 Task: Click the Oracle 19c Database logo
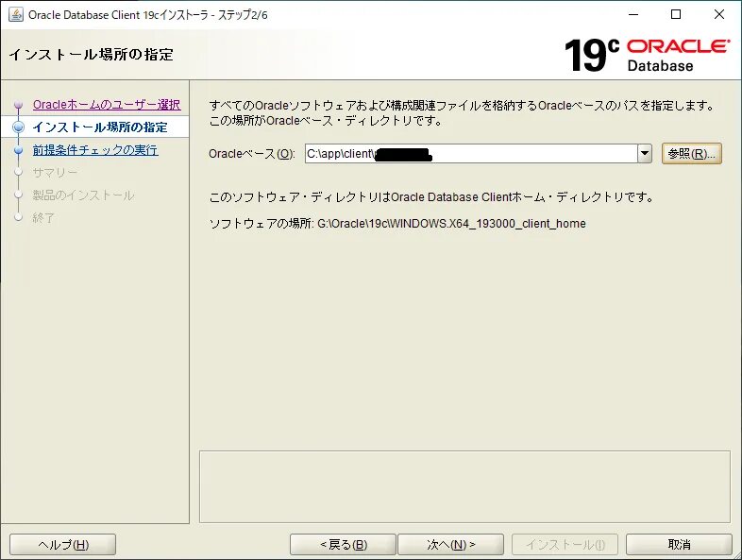click(647, 56)
